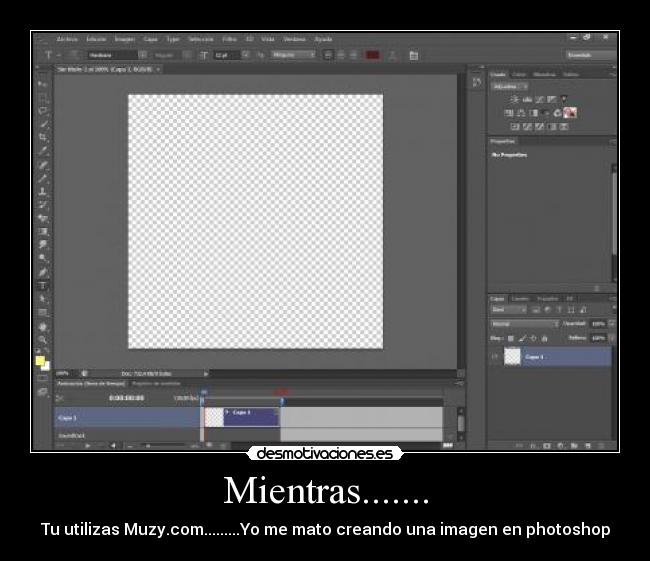Viewport: 650px width, 561px height.
Task: Select the Quick Selection tool
Action: pos(43,124)
